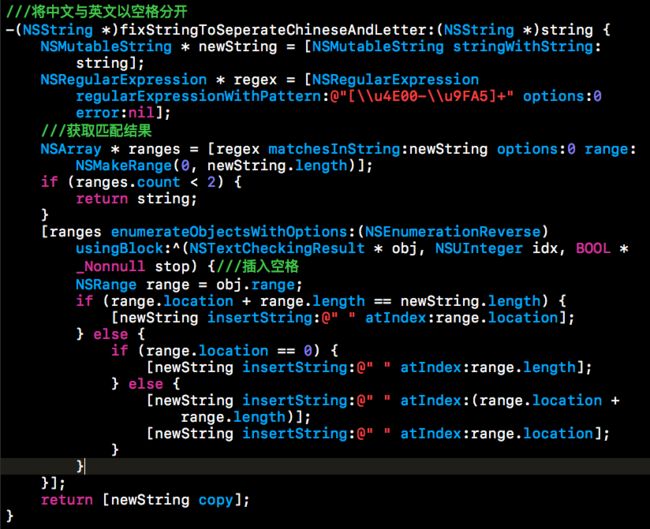Image resolution: width=650 pixels, height=529 pixels.
Task: Click the stringWithString: method call
Action: pos(526,46)
